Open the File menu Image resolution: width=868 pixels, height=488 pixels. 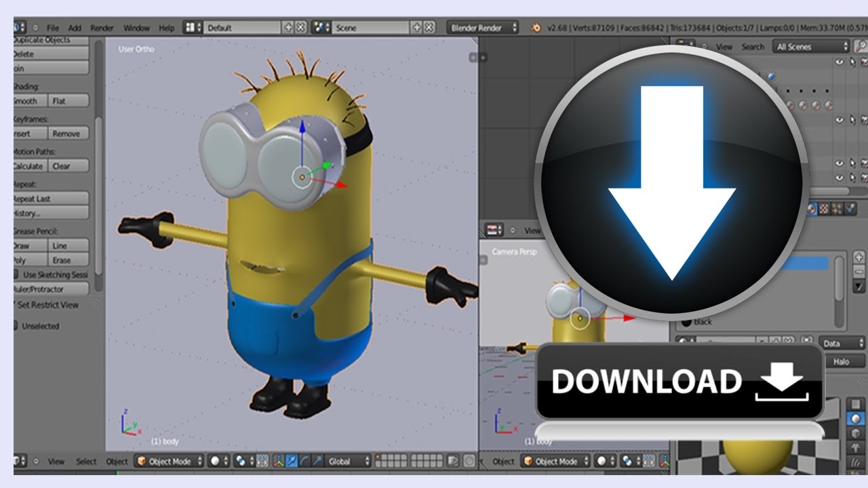pyautogui.click(x=53, y=28)
